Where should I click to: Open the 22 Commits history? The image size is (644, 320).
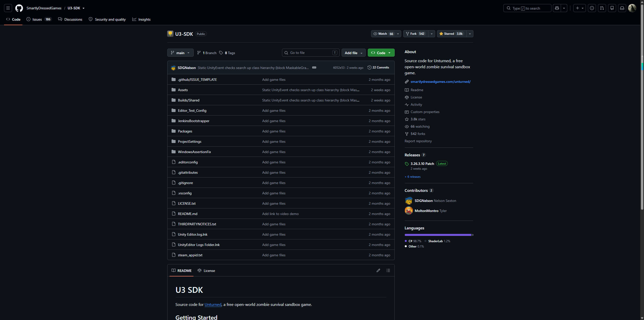click(x=378, y=67)
